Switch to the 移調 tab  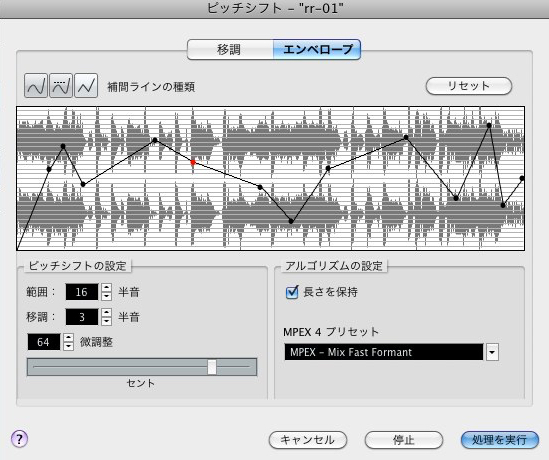click(x=230, y=49)
